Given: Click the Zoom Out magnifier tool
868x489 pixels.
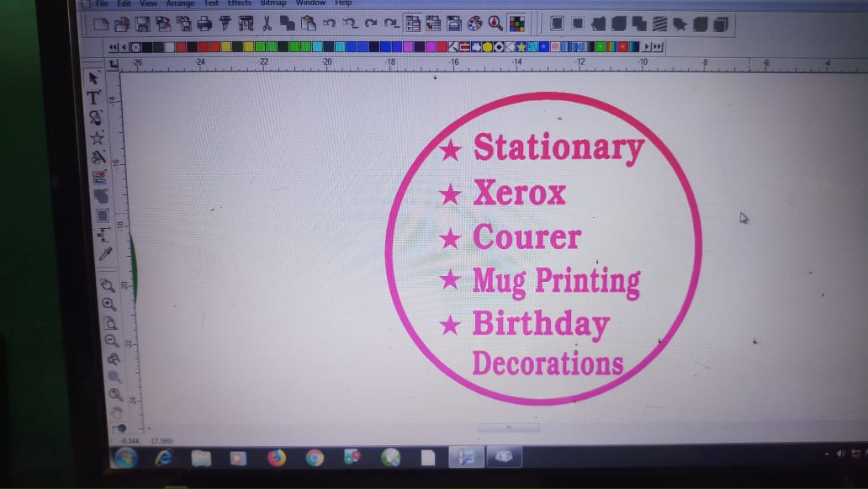Looking at the screenshot, I should point(111,341).
